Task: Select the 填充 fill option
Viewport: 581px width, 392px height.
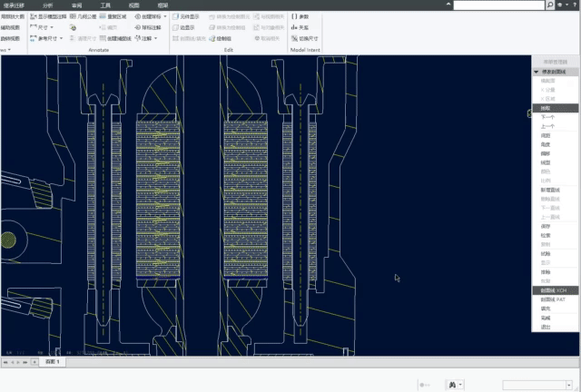Action: pos(555,309)
